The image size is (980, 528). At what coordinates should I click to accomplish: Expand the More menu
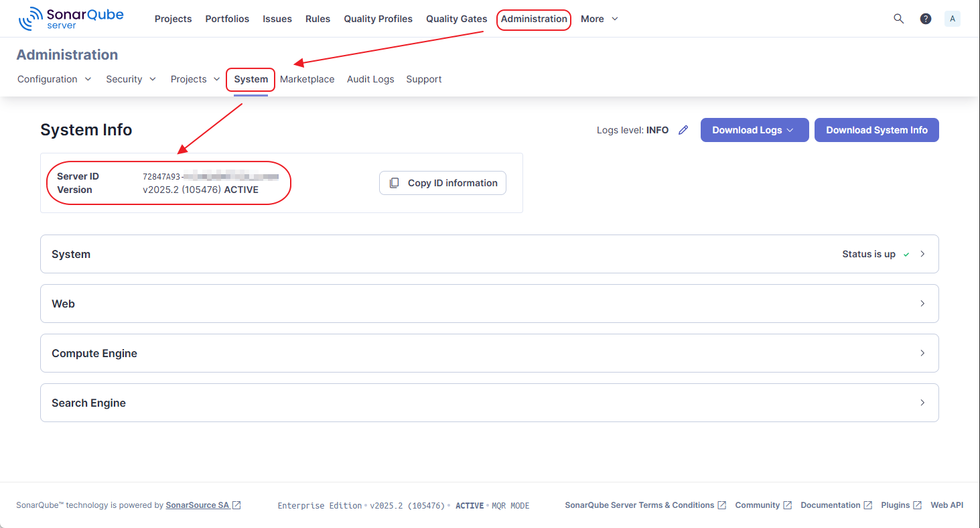(600, 19)
